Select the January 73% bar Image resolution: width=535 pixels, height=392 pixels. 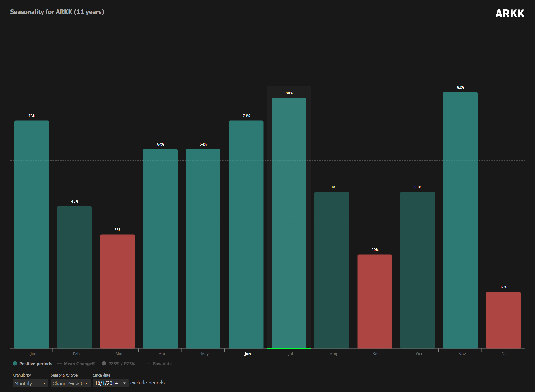32,234
